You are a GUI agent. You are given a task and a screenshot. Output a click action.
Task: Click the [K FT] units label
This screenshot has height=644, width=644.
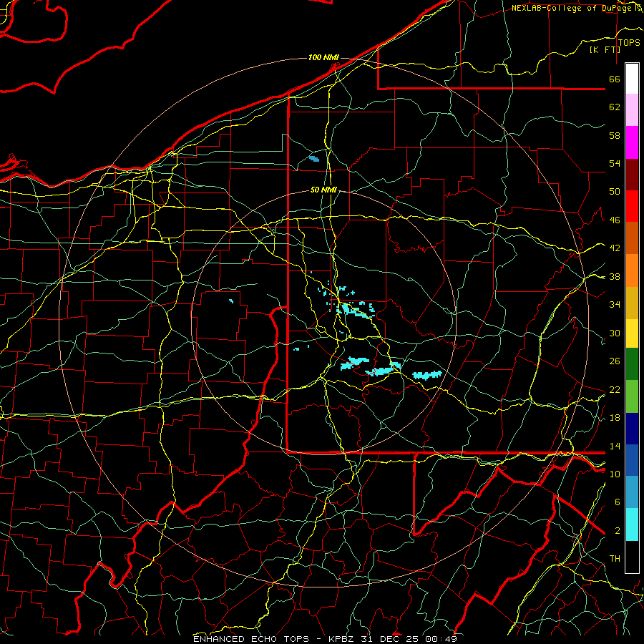point(605,49)
